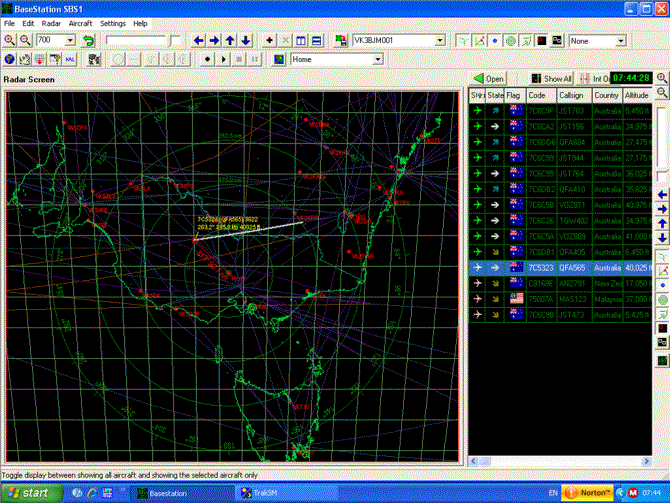The width and height of the screenshot is (670, 503).
Task: Select the TGW402 aircraft row
Action: 560,221
